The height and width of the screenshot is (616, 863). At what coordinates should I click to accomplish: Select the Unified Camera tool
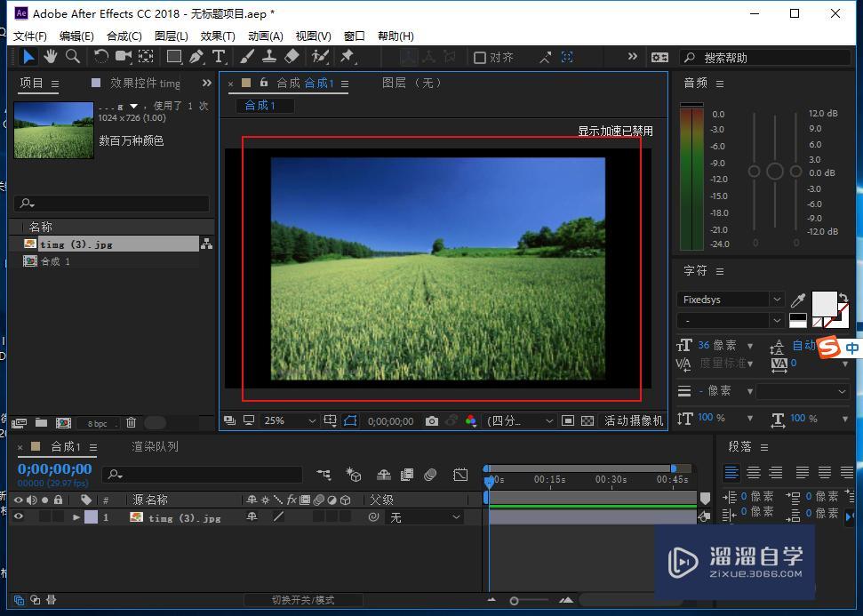point(123,57)
